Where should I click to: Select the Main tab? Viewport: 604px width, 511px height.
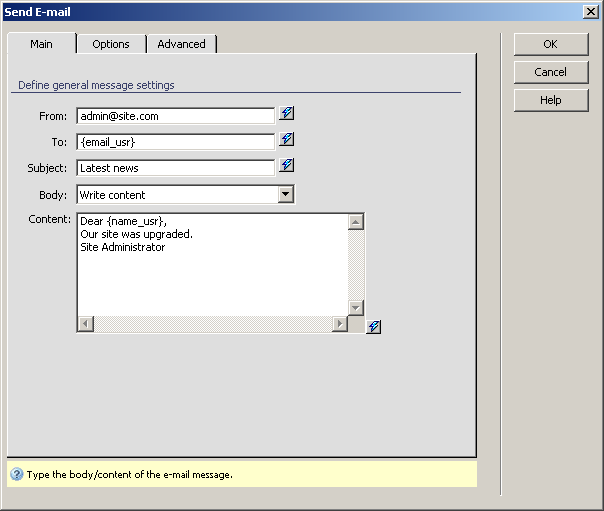(41, 44)
